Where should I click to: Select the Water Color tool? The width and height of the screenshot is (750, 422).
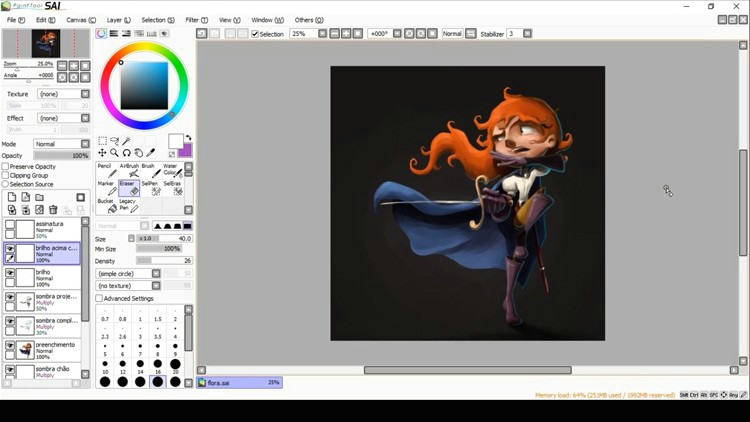(173, 170)
